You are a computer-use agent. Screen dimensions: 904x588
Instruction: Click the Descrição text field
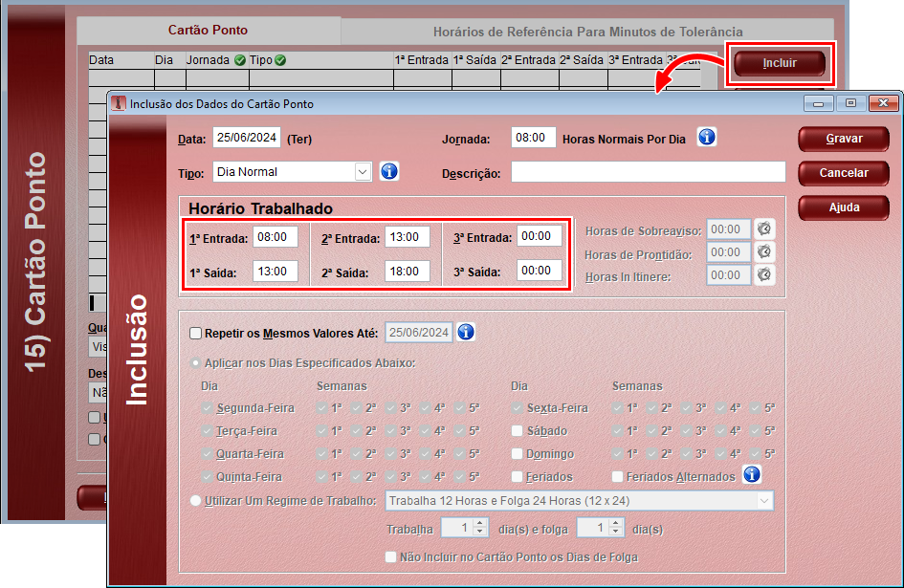648,172
